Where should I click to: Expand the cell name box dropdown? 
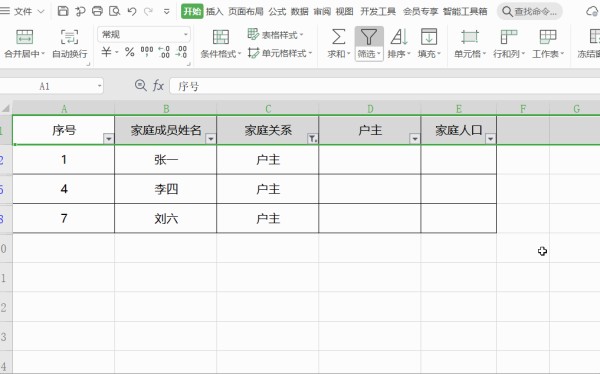point(99,86)
